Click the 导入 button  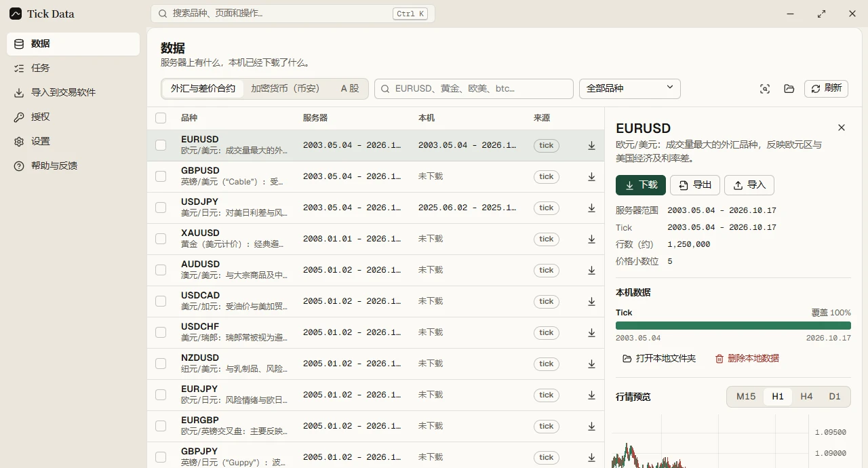(749, 185)
